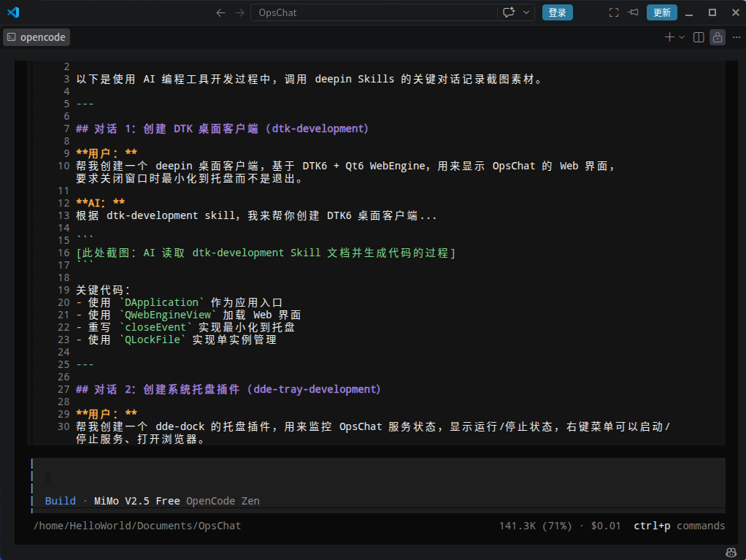Click the **用户：** label on line 29

(x=107, y=414)
